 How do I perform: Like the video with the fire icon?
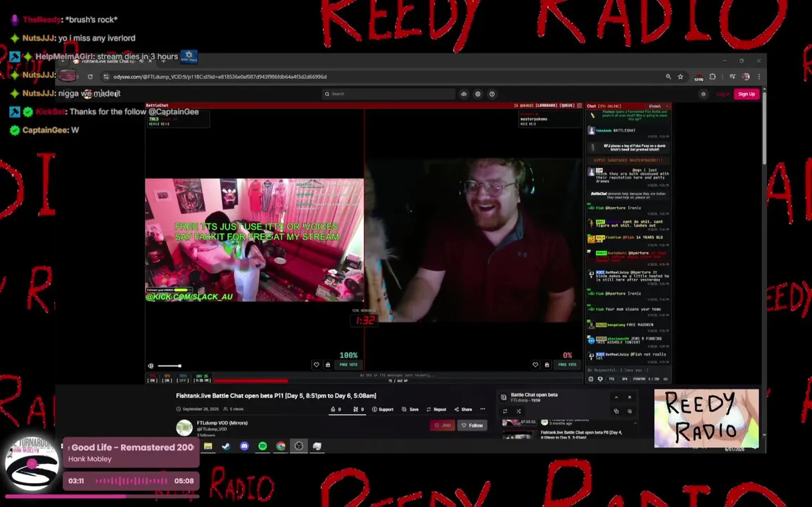click(336, 409)
